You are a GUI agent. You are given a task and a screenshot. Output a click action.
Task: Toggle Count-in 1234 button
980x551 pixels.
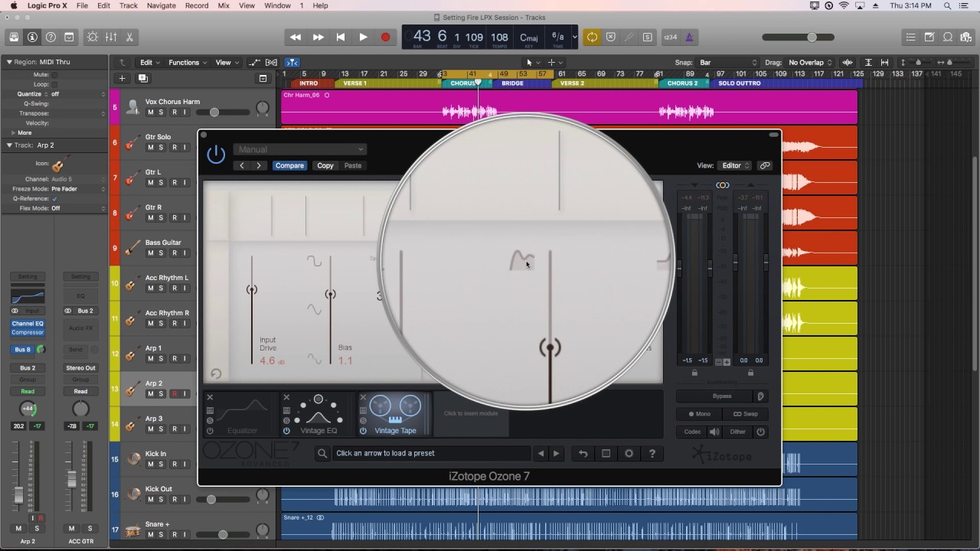pos(670,37)
